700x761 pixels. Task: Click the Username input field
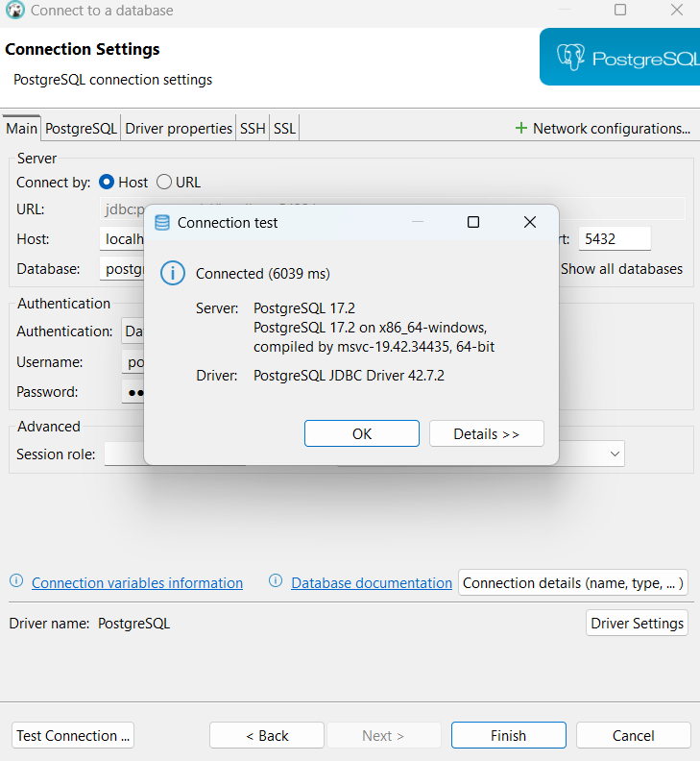tap(133, 362)
